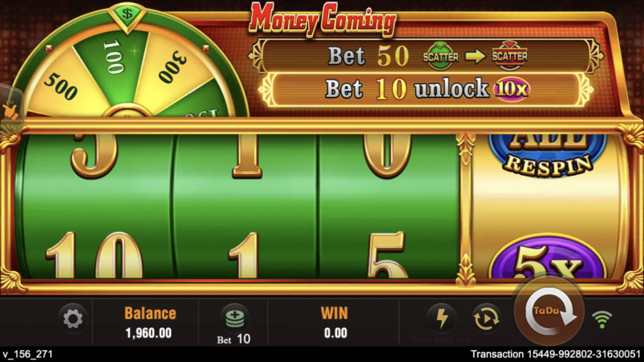Screen dimensions: 644x362
Task: Select the red Scatter icon
Action: [x=509, y=56]
